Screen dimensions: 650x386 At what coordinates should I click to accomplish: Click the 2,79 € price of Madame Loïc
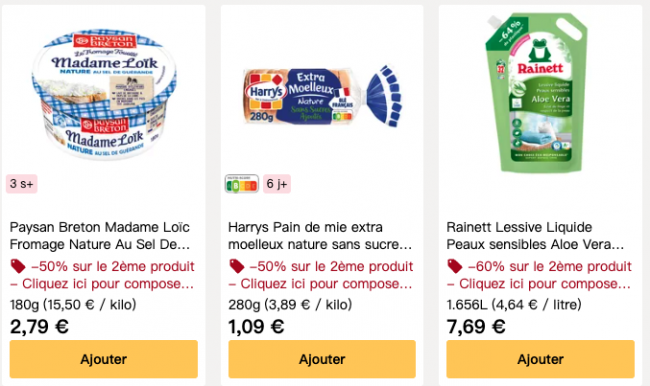coord(39,326)
